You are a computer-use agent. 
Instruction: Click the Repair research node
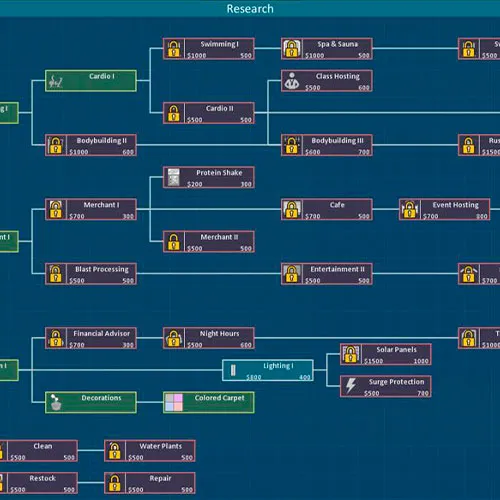coord(150,483)
